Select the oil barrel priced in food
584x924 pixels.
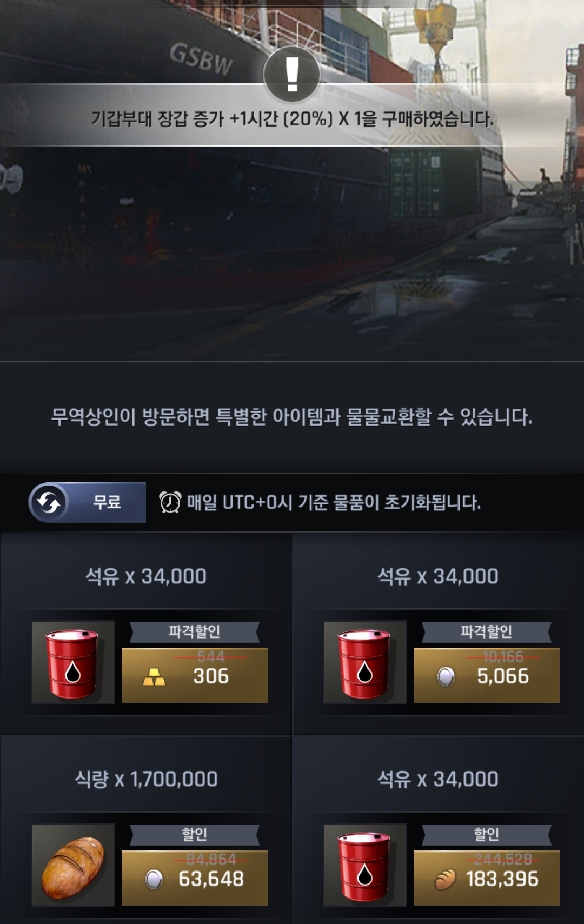point(365,865)
